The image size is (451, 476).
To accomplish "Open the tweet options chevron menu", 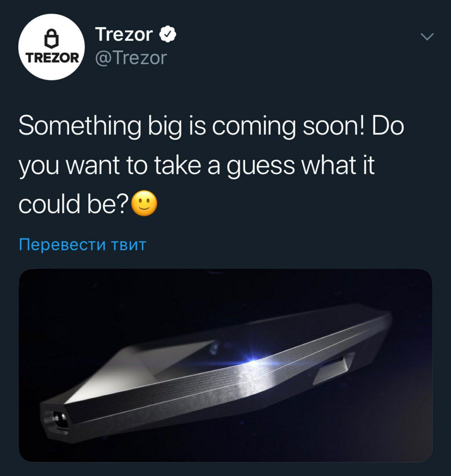I will point(427,37).
